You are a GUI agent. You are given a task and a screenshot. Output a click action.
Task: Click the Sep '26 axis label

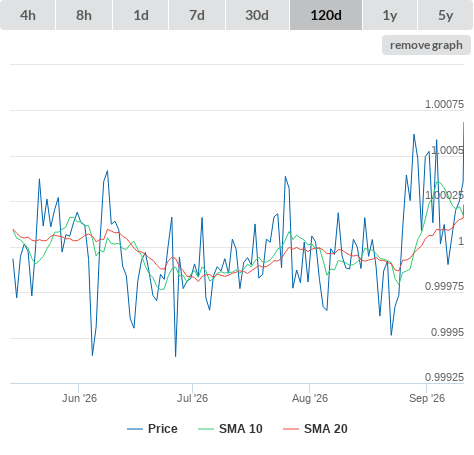point(427,398)
